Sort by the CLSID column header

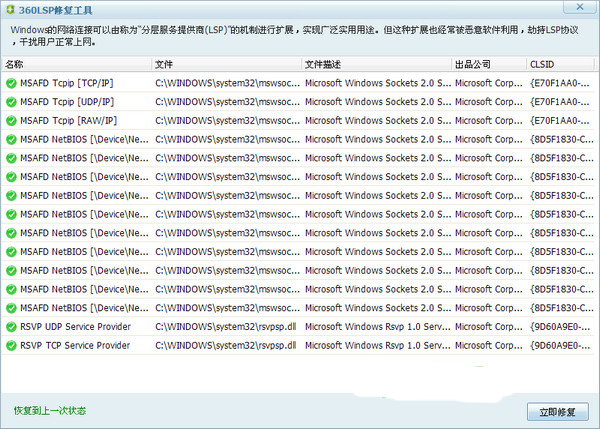point(560,64)
